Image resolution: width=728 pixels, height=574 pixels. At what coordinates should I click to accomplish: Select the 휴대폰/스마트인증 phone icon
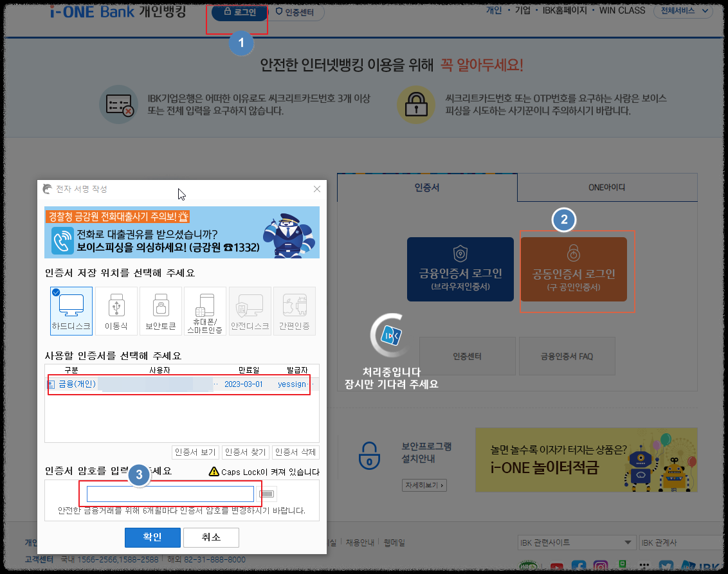(x=205, y=310)
